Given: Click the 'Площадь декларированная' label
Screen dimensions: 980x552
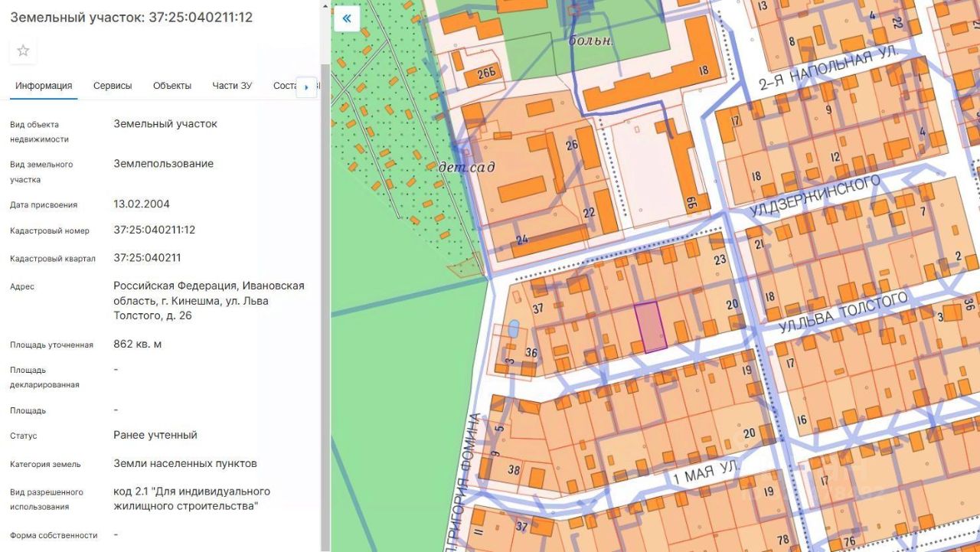Looking at the screenshot, I should coord(44,377).
